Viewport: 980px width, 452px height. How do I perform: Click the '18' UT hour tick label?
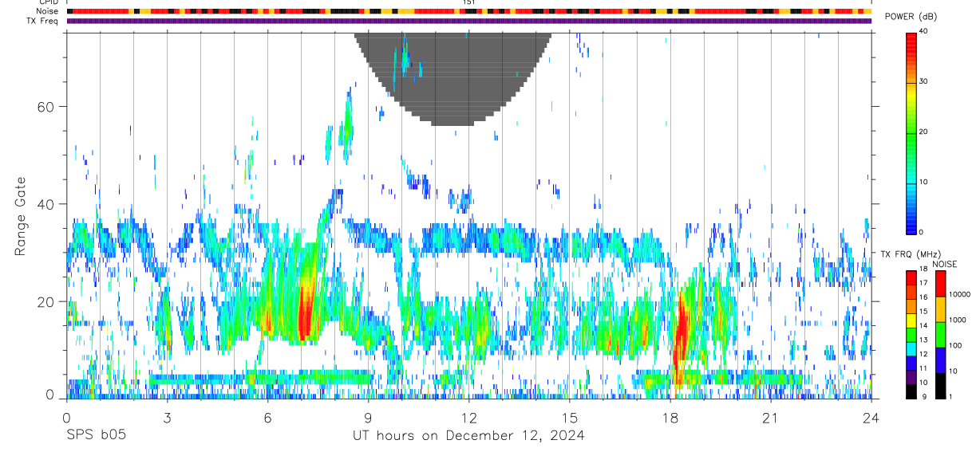pos(670,416)
